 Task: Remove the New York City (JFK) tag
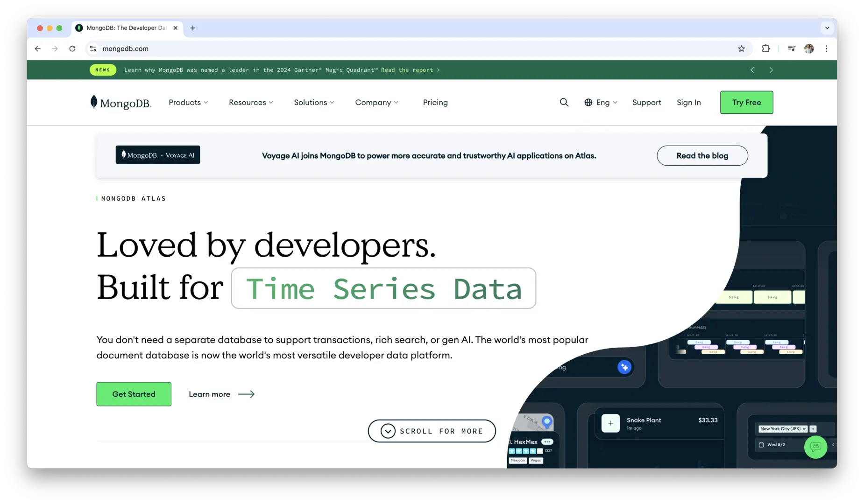804,429
